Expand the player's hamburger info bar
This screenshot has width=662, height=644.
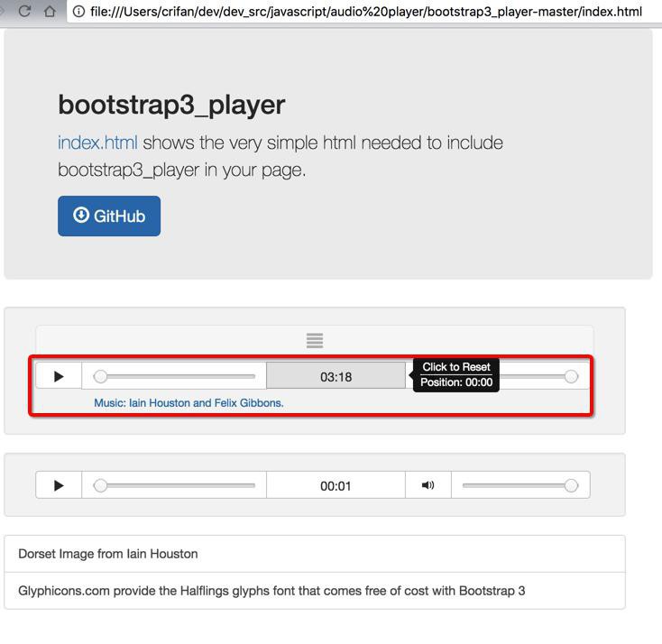point(315,340)
